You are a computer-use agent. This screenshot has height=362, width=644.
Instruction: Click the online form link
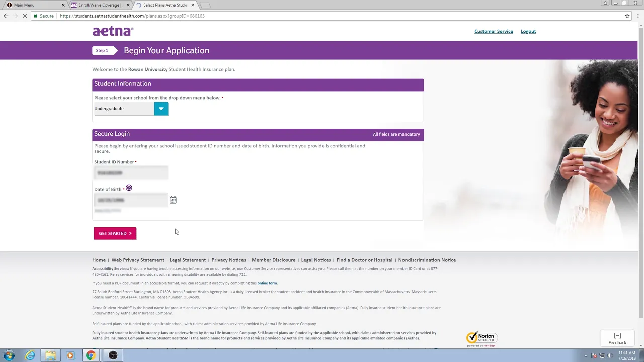[x=267, y=283]
